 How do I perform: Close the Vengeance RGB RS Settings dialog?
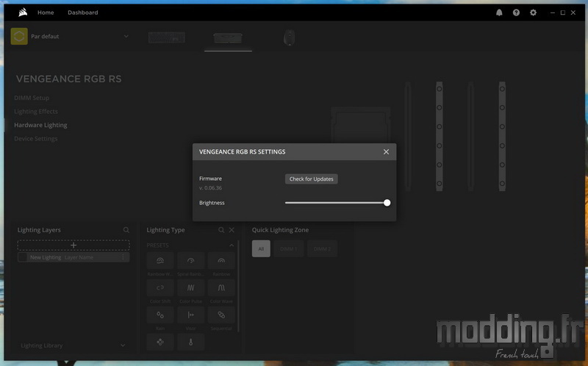coord(387,152)
